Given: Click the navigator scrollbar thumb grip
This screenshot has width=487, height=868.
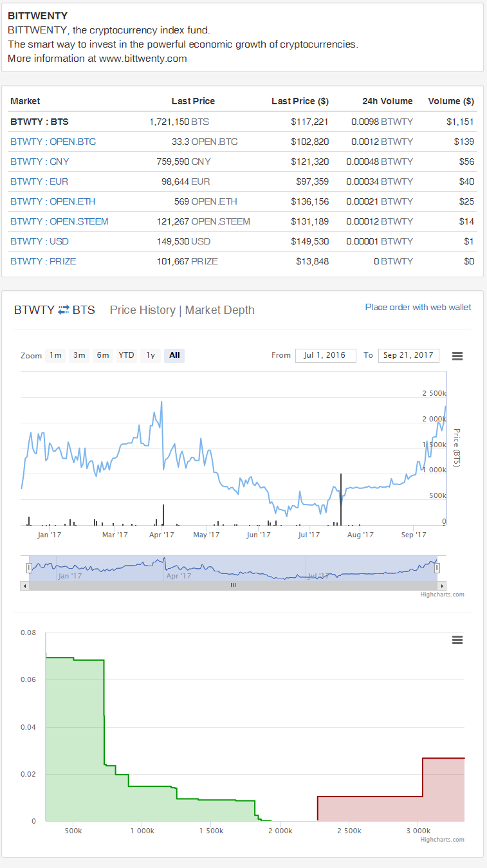Looking at the screenshot, I should (233, 586).
